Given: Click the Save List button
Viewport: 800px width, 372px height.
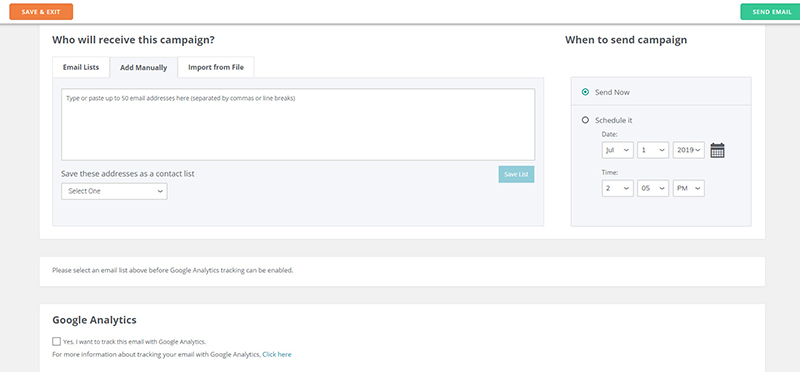Looking at the screenshot, I should point(516,175).
